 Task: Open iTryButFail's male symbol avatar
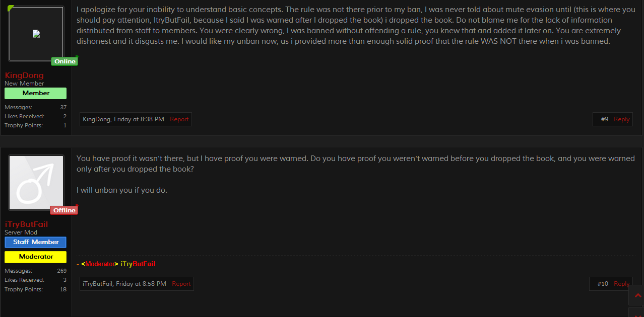(36, 183)
